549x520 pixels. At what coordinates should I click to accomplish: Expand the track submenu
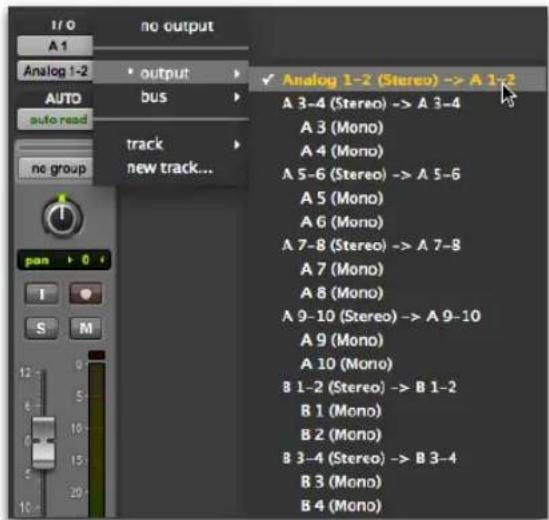(171, 144)
